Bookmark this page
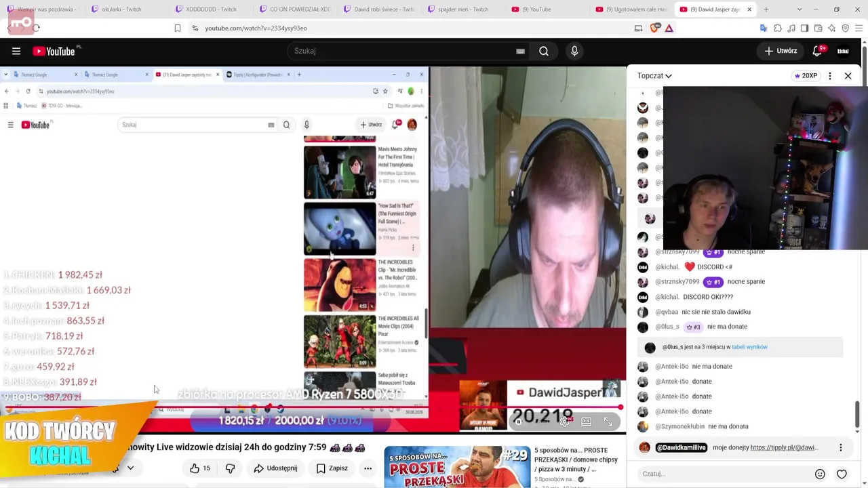The height and width of the screenshot is (488, 868). tap(178, 28)
